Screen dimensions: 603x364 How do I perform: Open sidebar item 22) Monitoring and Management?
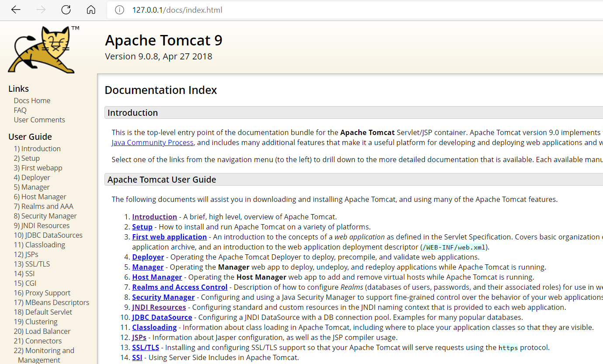(44, 355)
